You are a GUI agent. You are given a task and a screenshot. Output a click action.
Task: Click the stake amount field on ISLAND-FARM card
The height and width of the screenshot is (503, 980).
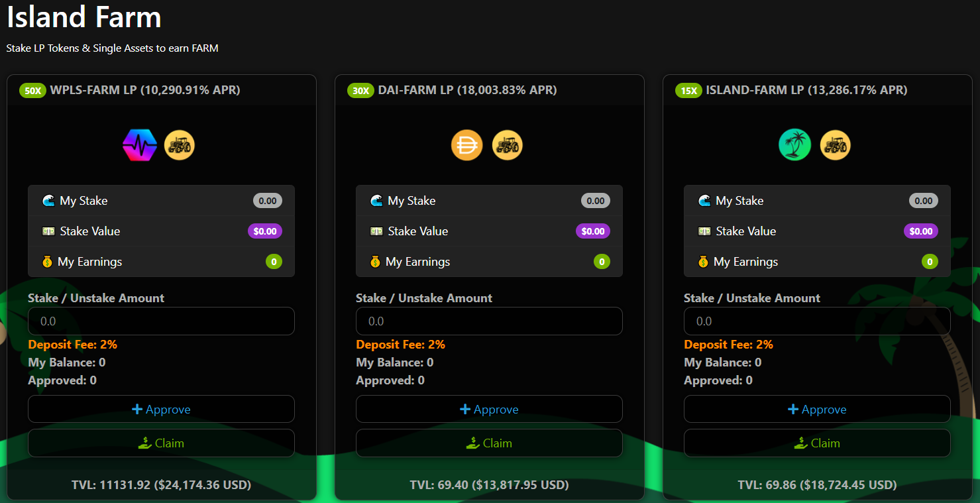[x=817, y=321]
